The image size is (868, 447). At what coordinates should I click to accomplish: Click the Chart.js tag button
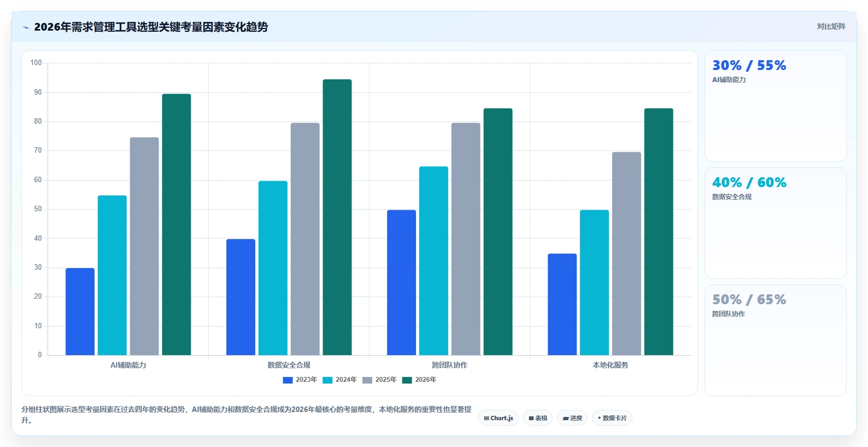[498, 418]
